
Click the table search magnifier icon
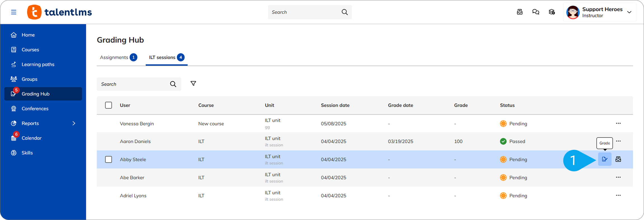tap(173, 84)
